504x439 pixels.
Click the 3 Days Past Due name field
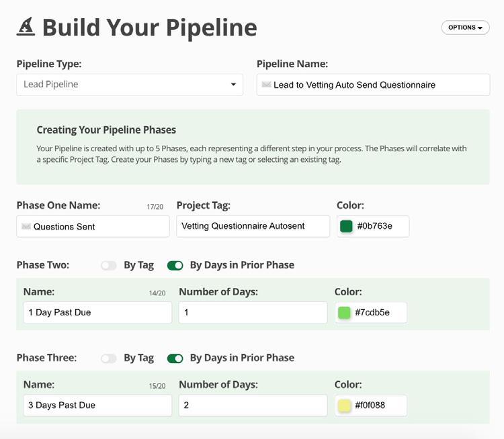(97, 405)
